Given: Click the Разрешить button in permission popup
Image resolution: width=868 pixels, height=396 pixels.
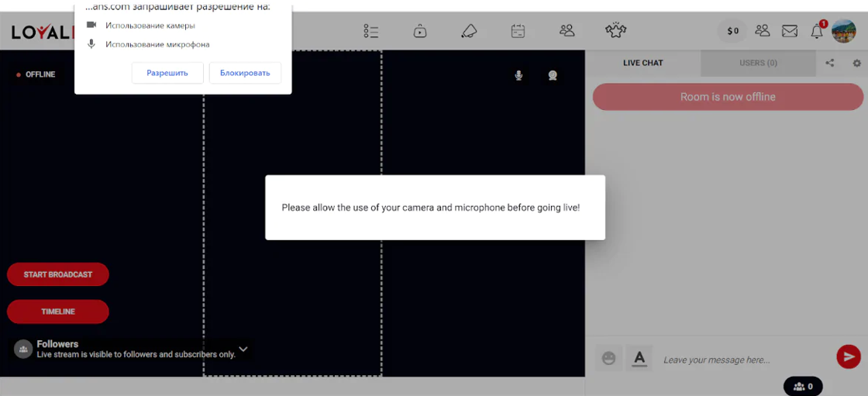Looking at the screenshot, I should pos(167,73).
